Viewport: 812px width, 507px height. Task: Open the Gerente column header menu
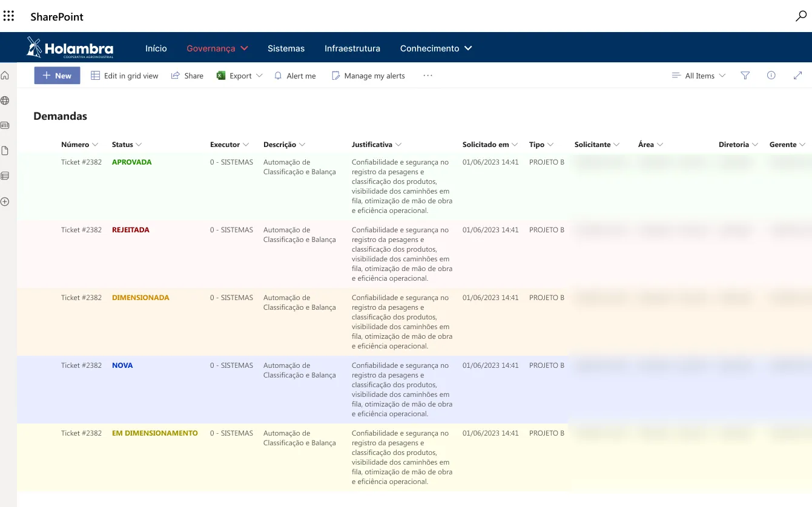coord(788,145)
